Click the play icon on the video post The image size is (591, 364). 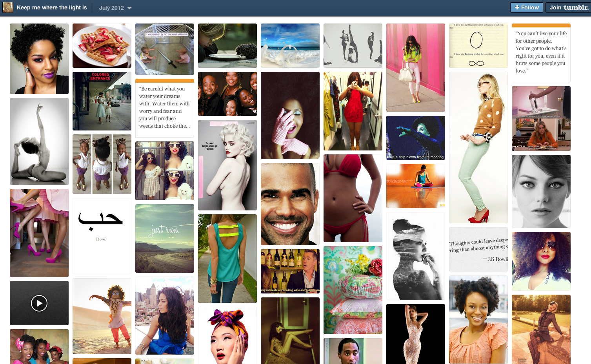[39, 303]
